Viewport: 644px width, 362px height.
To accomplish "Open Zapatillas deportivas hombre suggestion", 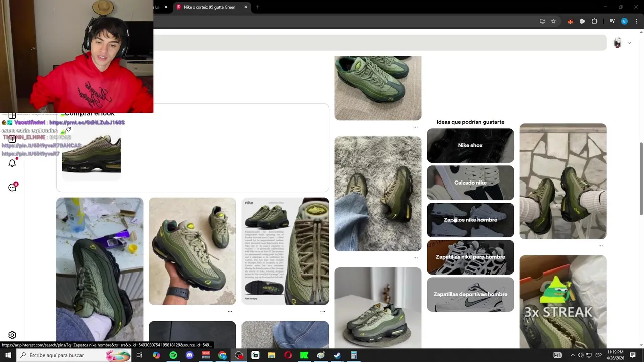I will pos(470,294).
